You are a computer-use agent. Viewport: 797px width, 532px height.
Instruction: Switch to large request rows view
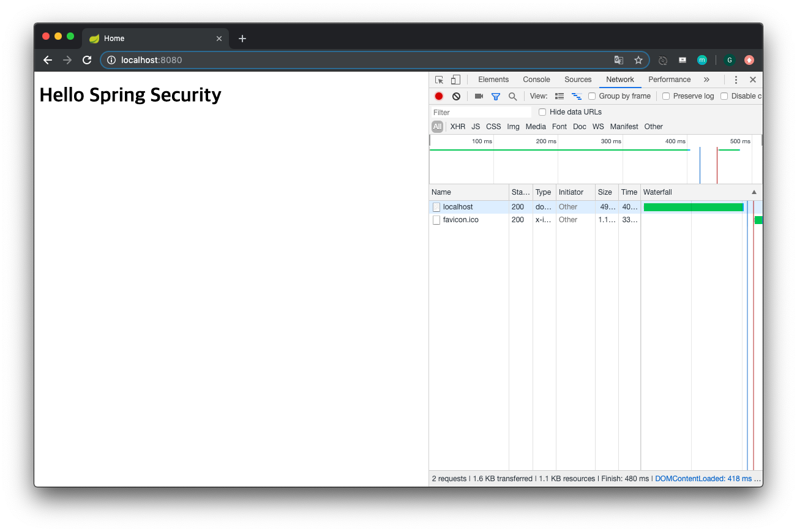tap(559, 96)
